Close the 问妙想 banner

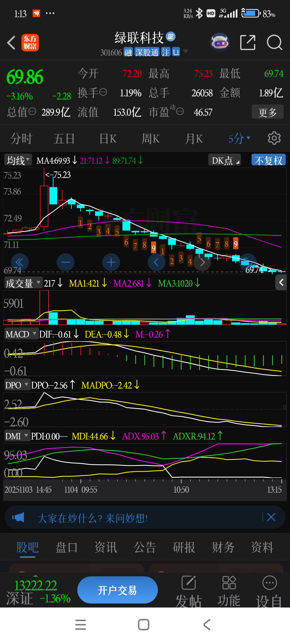[x=271, y=517]
